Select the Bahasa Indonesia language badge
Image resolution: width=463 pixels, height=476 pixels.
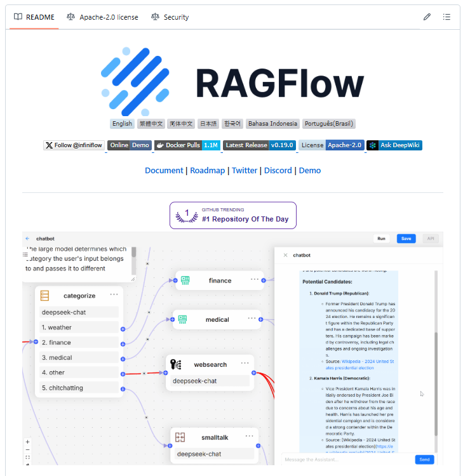(x=273, y=124)
